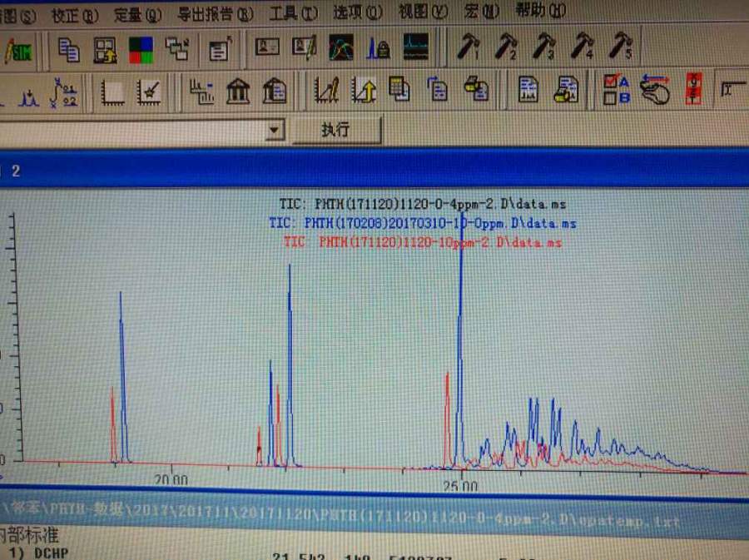
Task: Click the blue peaks with down arrow icon
Action: coord(28,97)
